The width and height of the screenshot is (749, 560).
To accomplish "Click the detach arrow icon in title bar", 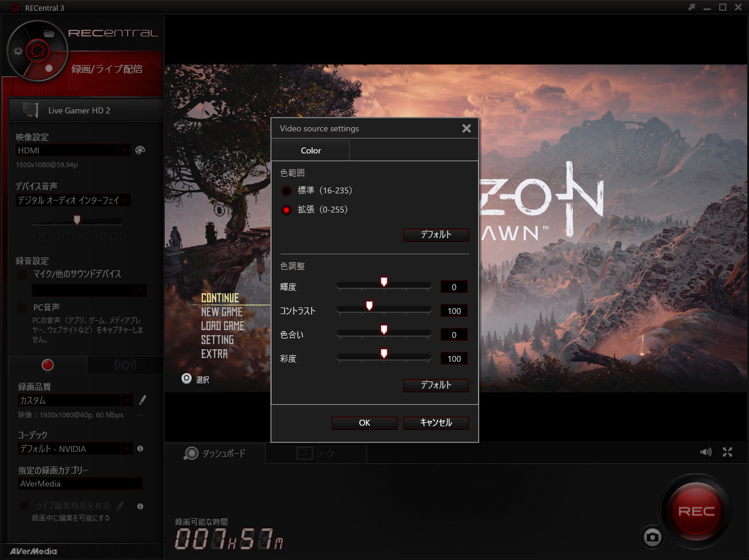I will click(692, 7).
